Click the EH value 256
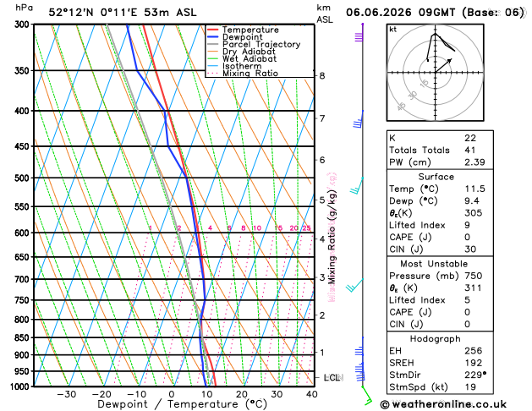 click(x=474, y=351)
